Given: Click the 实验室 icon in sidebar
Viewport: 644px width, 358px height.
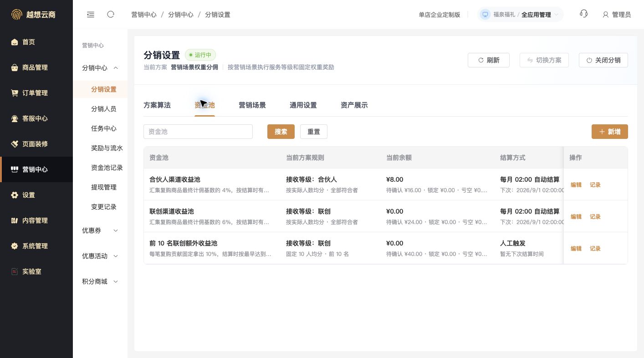Looking at the screenshot, I should (15, 271).
